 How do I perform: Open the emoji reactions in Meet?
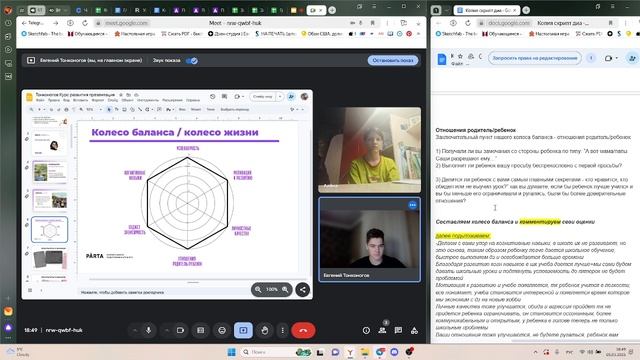222,330
